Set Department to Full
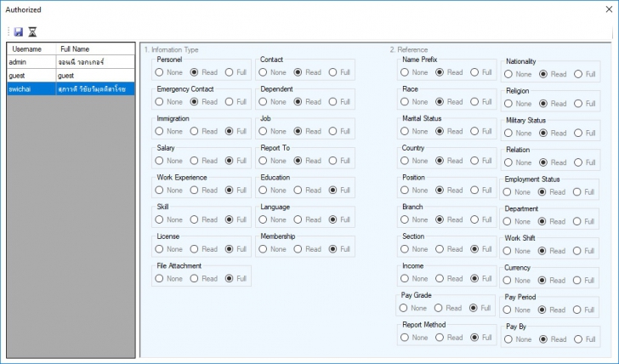Image resolution: width=619 pixels, height=364 pixels. tap(584, 221)
